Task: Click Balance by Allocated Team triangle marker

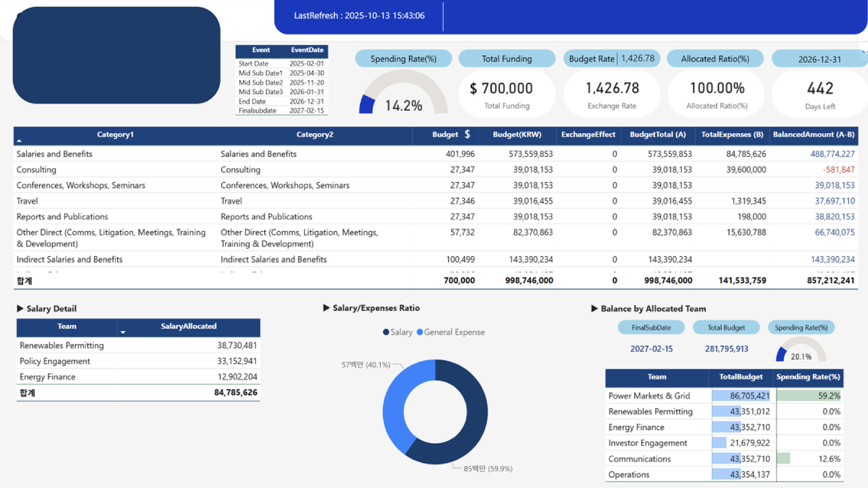Action: pyautogui.click(x=594, y=309)
